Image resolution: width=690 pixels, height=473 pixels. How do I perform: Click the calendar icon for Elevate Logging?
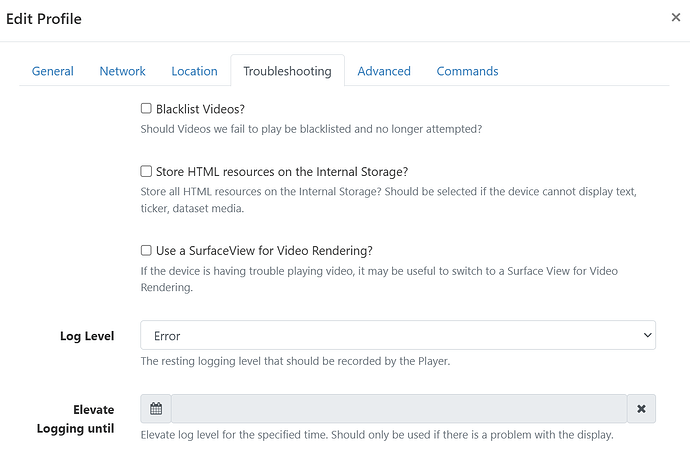coord(155,409)
